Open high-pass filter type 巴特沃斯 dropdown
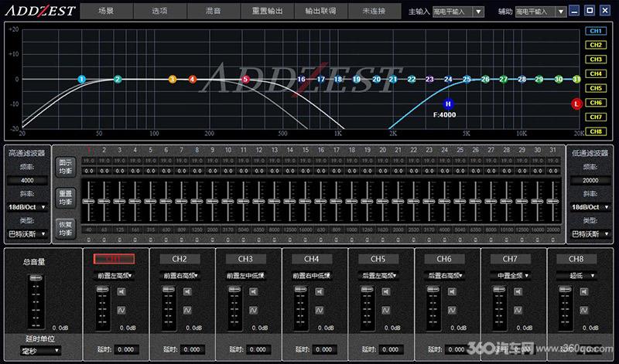Screen dimensions: 619x364 coord(27,234)
